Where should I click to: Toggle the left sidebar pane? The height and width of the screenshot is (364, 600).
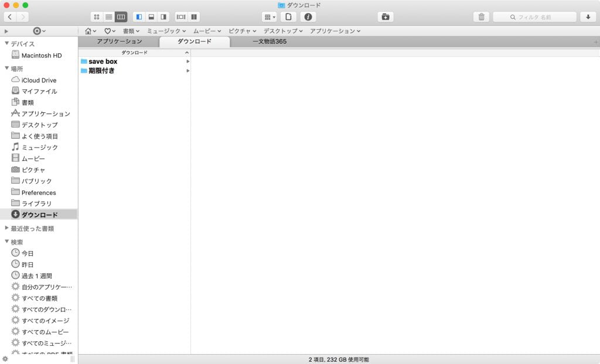pyautogui.click(x=139, y=17)
